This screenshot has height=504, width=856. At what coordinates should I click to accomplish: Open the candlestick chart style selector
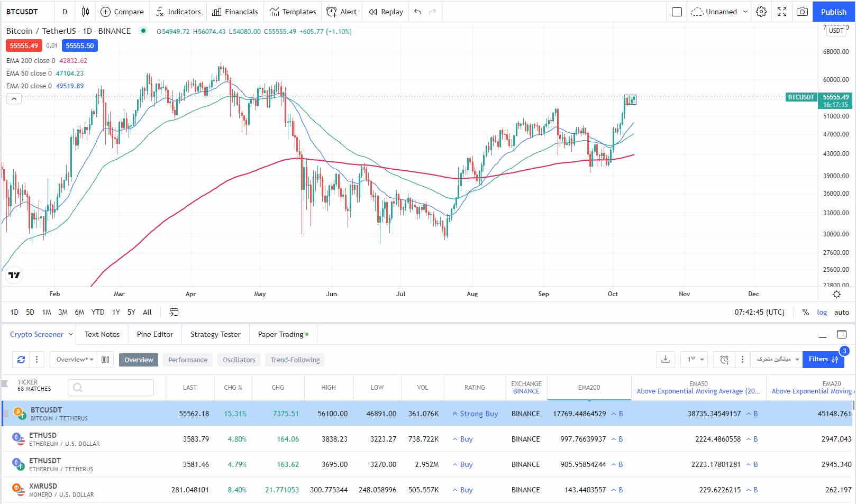[x=85, y=12]
